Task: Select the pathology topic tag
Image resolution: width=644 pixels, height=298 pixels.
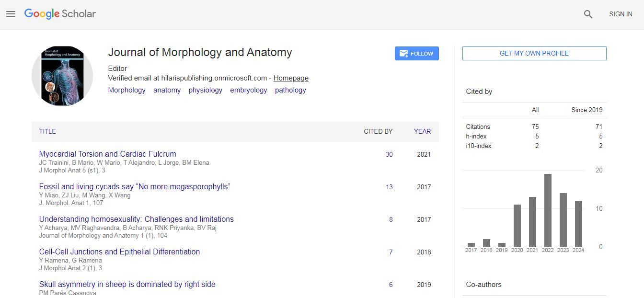Action: point(290,90)
